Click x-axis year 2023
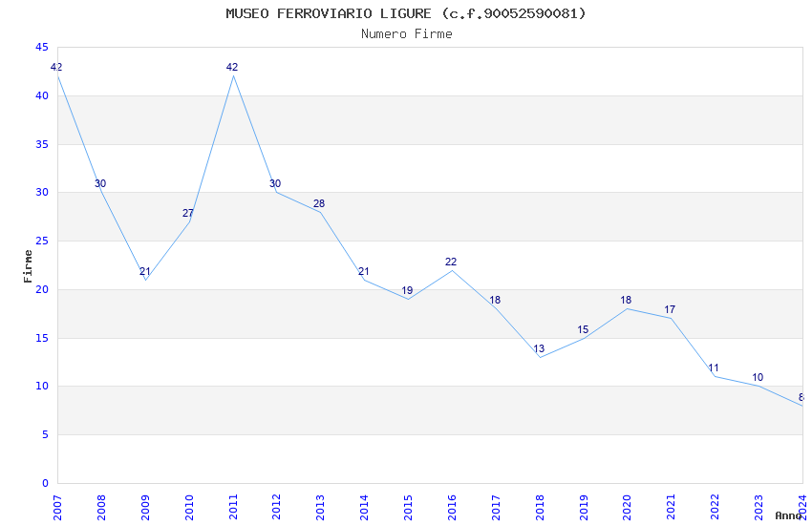812x525 pixels. [759, 508]
